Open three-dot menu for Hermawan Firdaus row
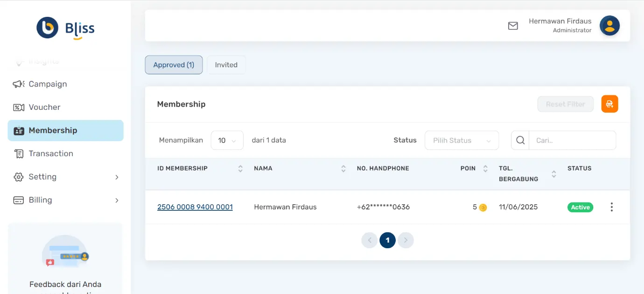 (611, 207)
